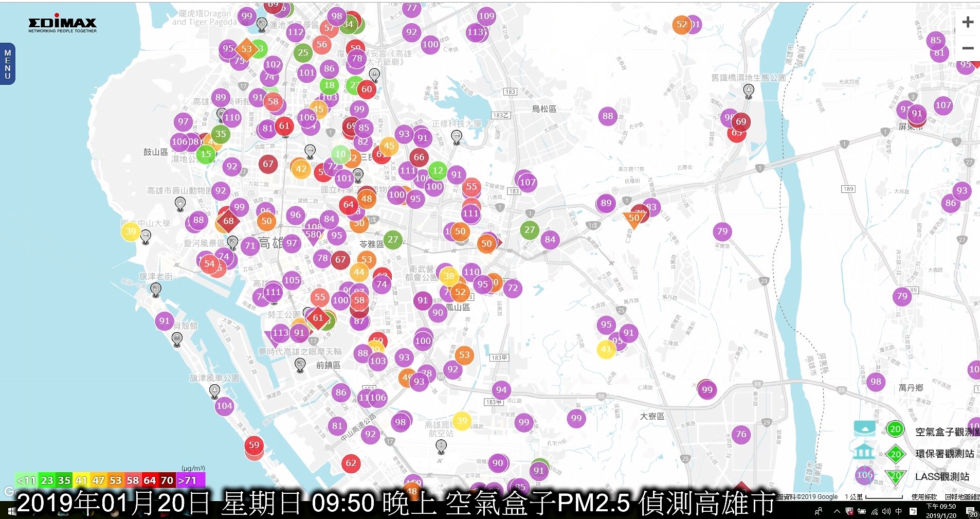Switch the 中 input method indicator
This screenshot has height=519, width=980.
pyautogui.click(x=899, y=511)
